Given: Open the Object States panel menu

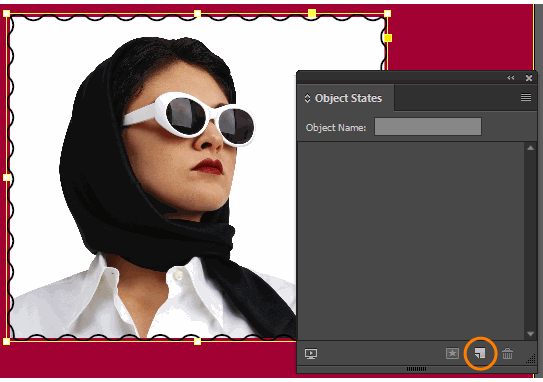Looking at the screenshot, I should click(x=526, y=98).
